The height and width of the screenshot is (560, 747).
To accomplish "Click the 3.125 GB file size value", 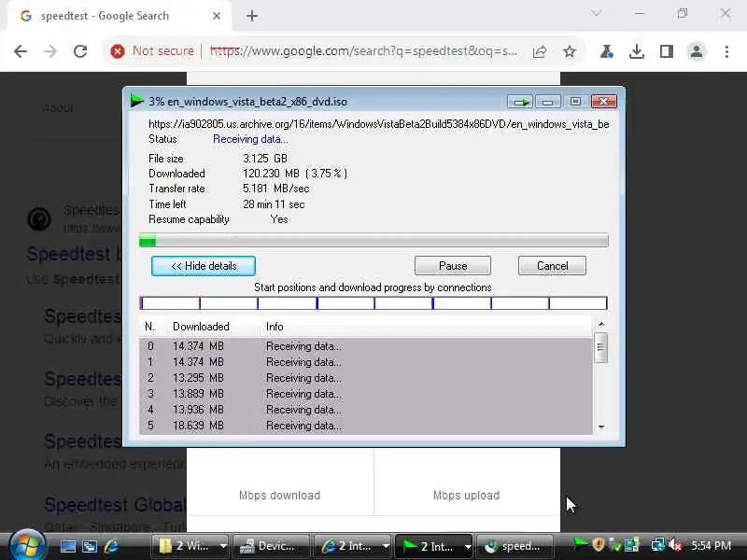I will click(265, 159).
